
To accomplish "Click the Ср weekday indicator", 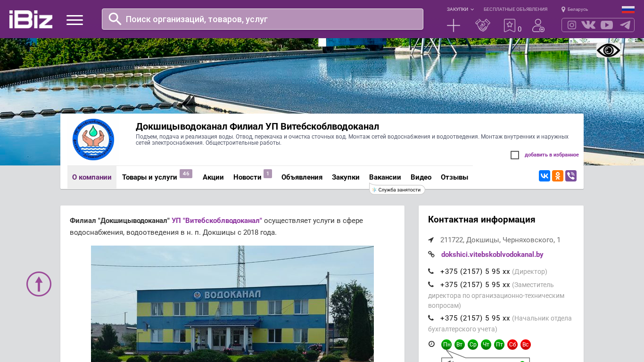I will pos(473,345).
